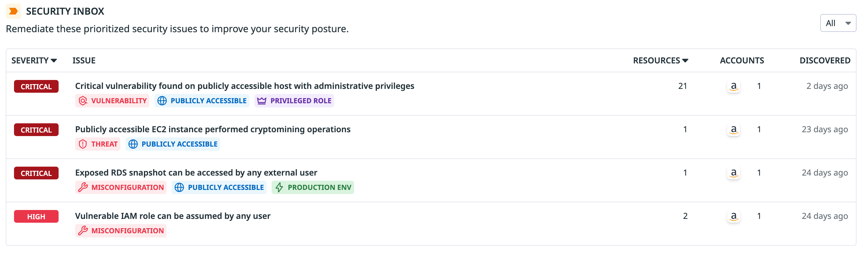
Task: Click the HIGH severity badge
Action: coord(36,217)
